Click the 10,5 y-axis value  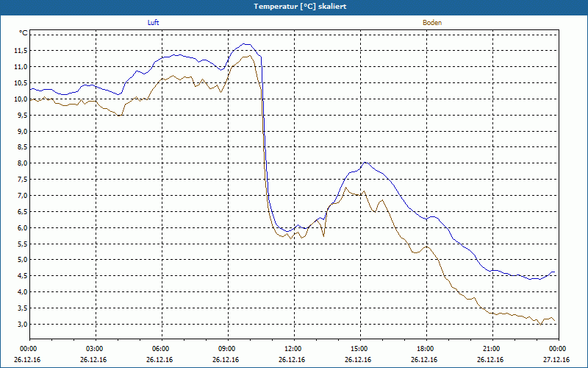click(x=21, y=83)
